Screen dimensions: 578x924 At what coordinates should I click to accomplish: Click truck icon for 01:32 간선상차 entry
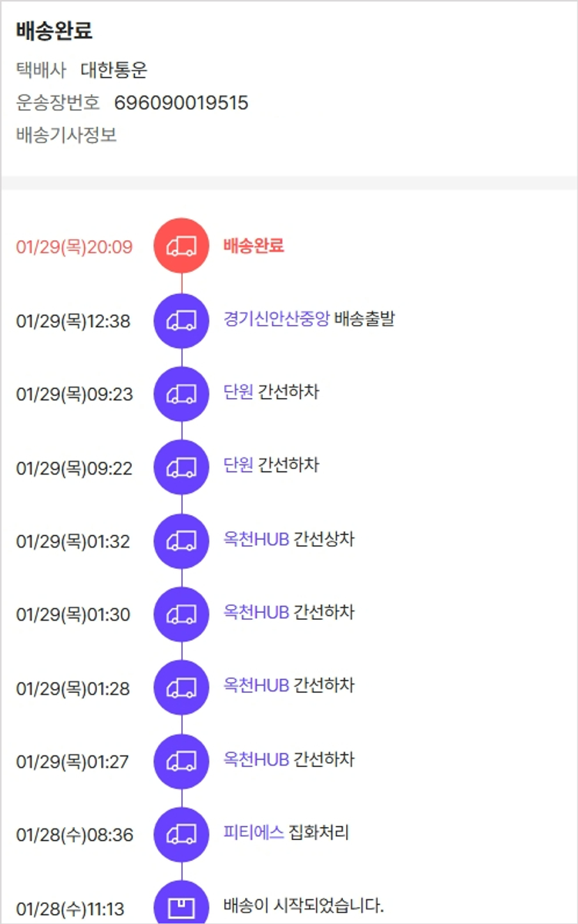coord(181,541)
